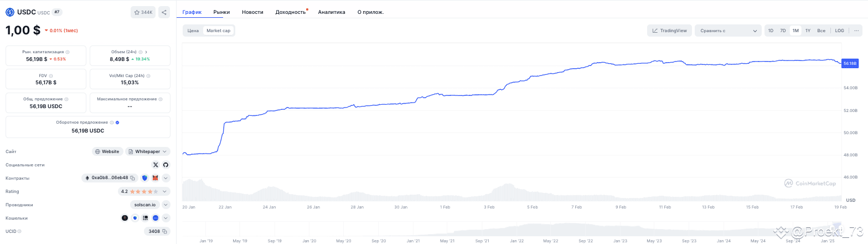The width and height of the screenshot is (868, 244).
Task: Click the blue shield icon in Контракты row
Action: pyautogui.click(x=145, y=178)
